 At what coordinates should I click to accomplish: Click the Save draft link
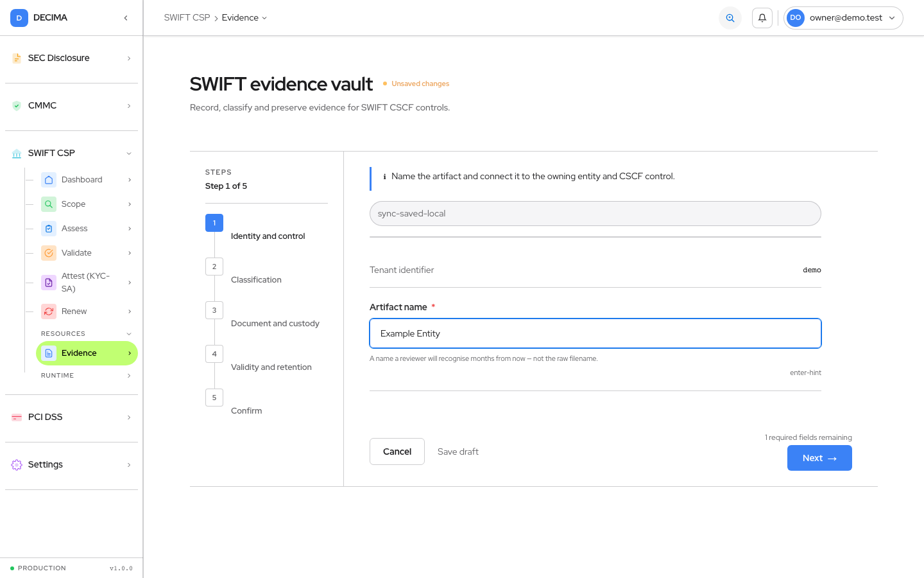coord(458,451)
